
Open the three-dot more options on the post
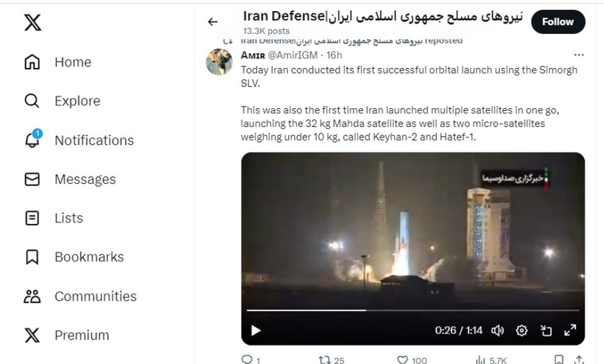pos(578,55)
